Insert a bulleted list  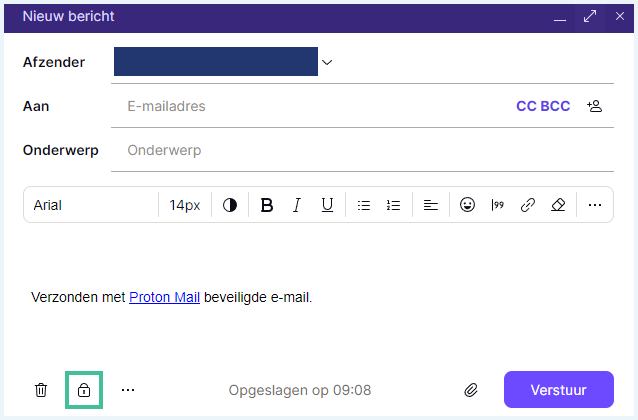(x=364, y=205)
